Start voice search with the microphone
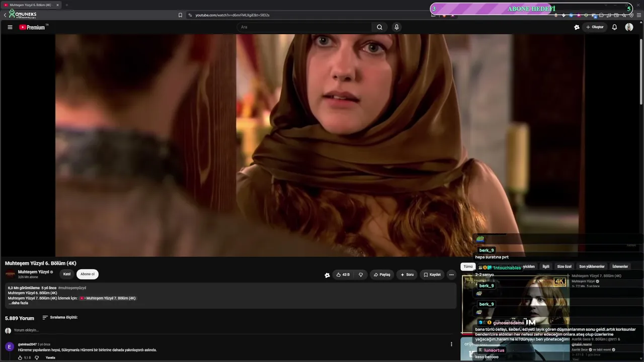Image resolution: width=644 pixels, height=362 pixels. tap(396, 27)
